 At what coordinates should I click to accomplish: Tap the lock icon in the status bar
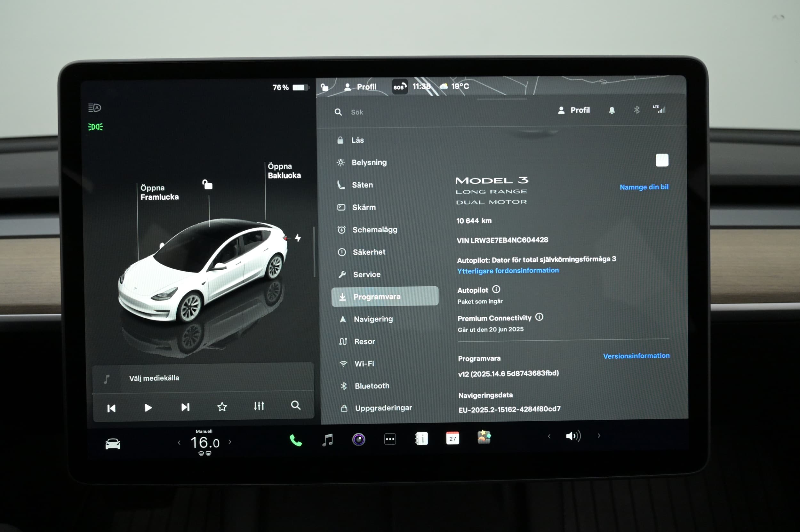pyautogui.click(x=324, y=87)
